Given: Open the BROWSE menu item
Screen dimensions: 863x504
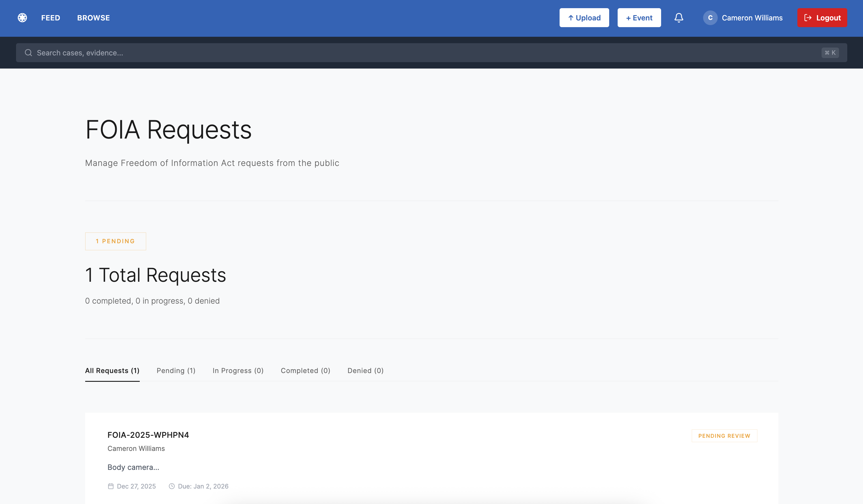Looking at the screenshot, I should tap(93, 17).
